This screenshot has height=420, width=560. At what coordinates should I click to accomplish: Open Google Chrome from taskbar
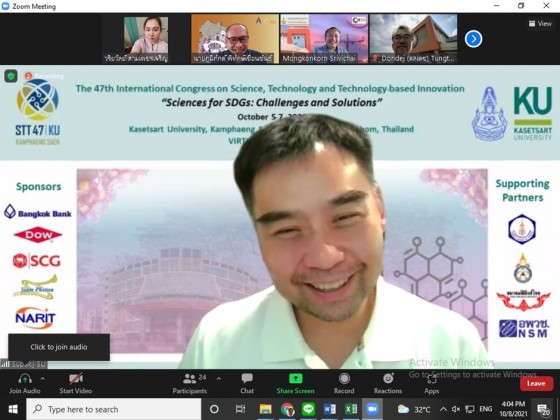click(287, 409)
